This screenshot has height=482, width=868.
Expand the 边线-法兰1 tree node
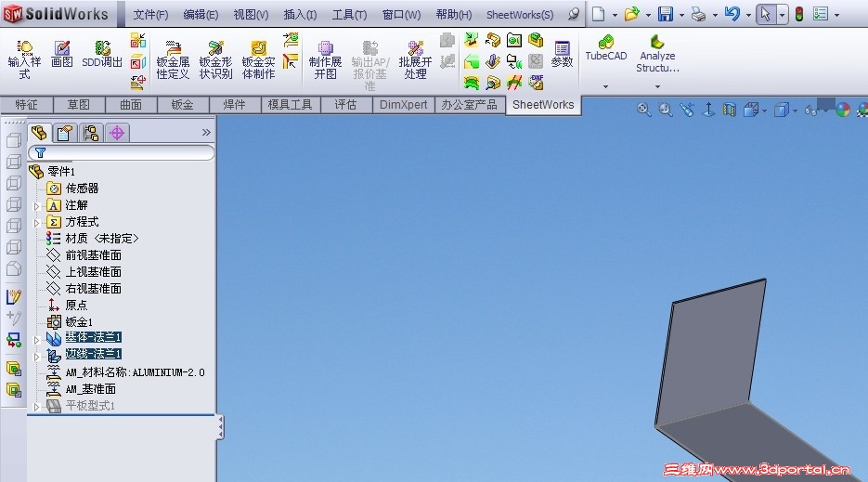[37, 357]
